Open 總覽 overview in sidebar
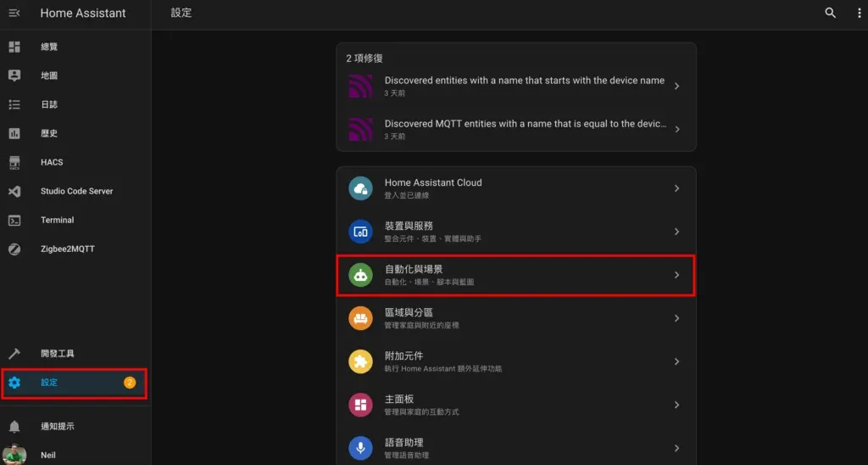The width and height of the screenshot is (868, 465). 49,47
